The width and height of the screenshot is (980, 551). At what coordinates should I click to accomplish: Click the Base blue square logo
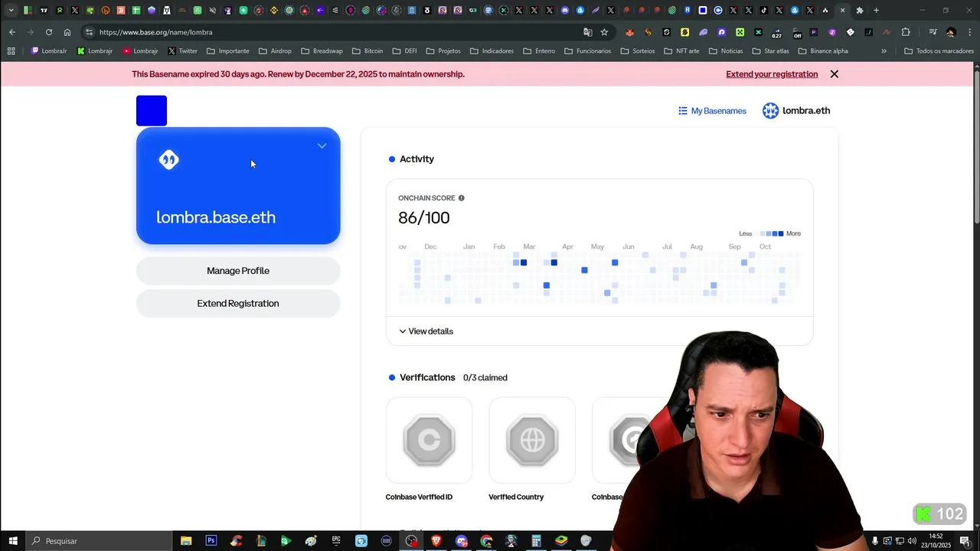[152, 111]
